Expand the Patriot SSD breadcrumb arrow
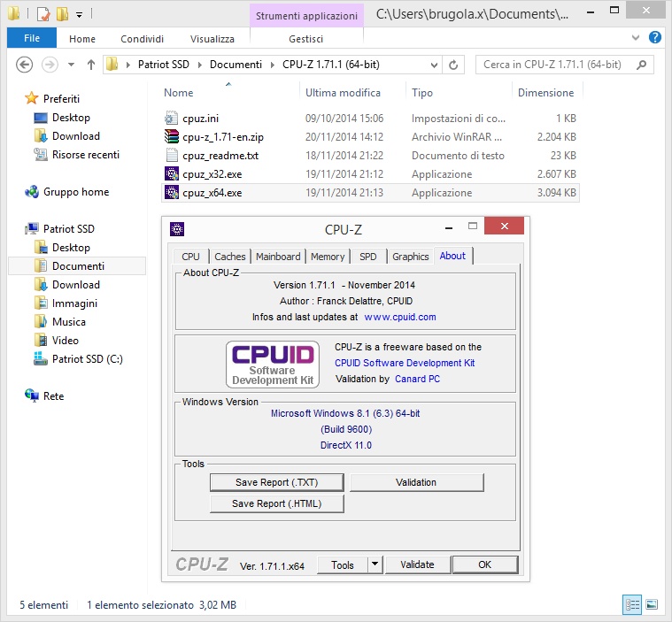This screenshot has width=672, height=622. click(200, 65)
